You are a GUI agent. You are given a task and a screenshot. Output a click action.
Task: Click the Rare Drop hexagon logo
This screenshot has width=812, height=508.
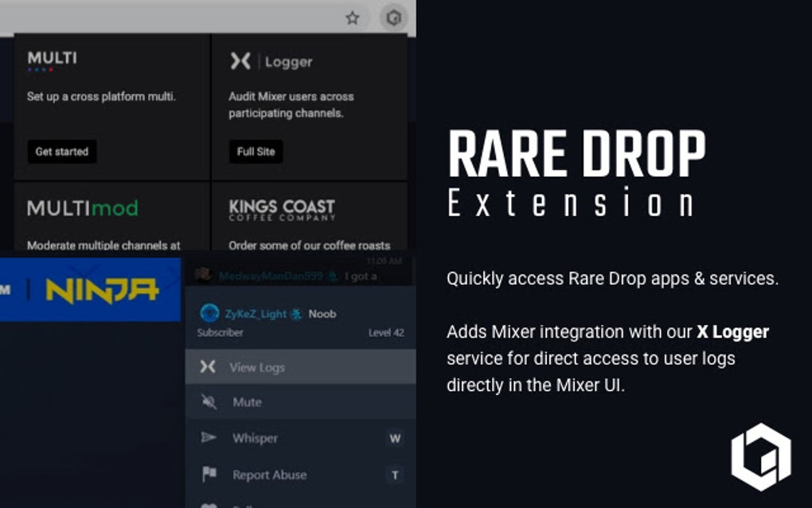(761, 457)
